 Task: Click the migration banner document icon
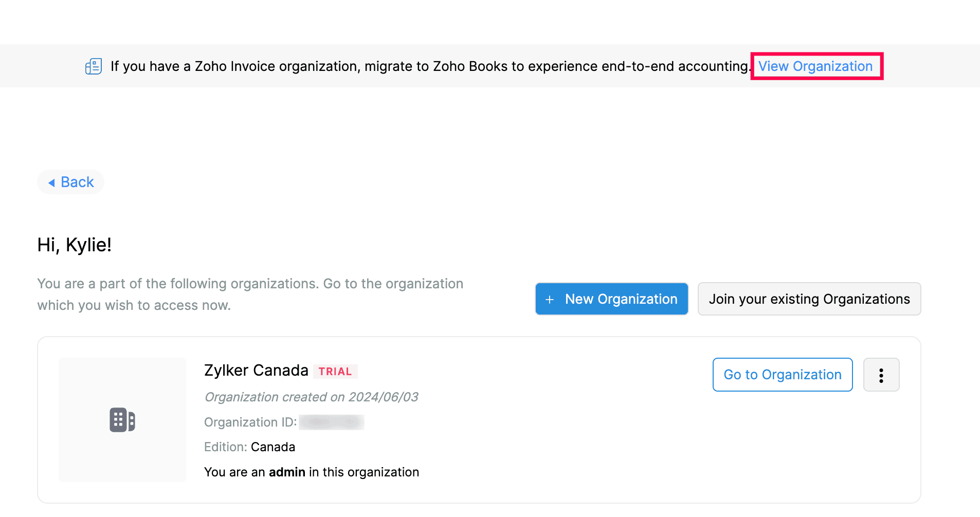(x=93, y=66)
